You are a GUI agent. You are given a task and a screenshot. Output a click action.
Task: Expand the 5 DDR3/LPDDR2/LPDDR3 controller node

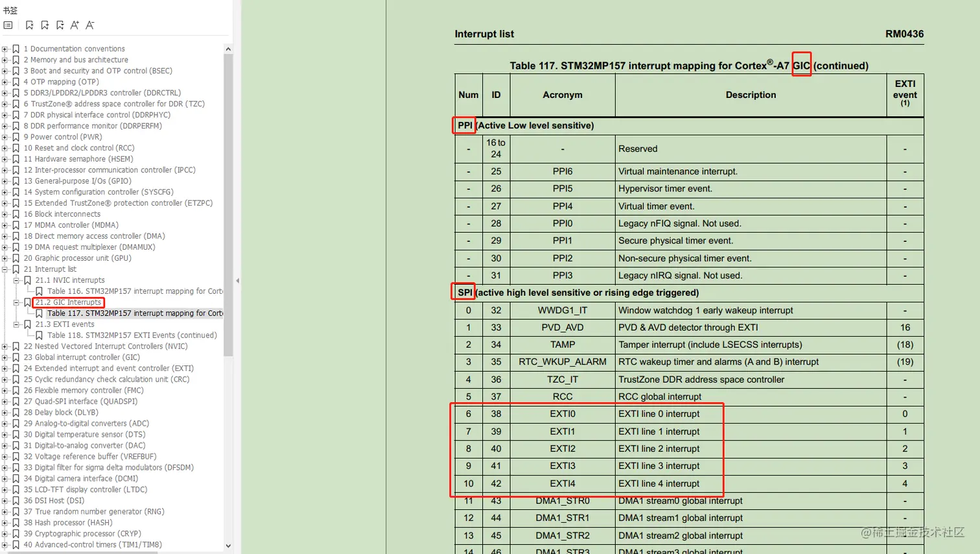coord(5,93)
